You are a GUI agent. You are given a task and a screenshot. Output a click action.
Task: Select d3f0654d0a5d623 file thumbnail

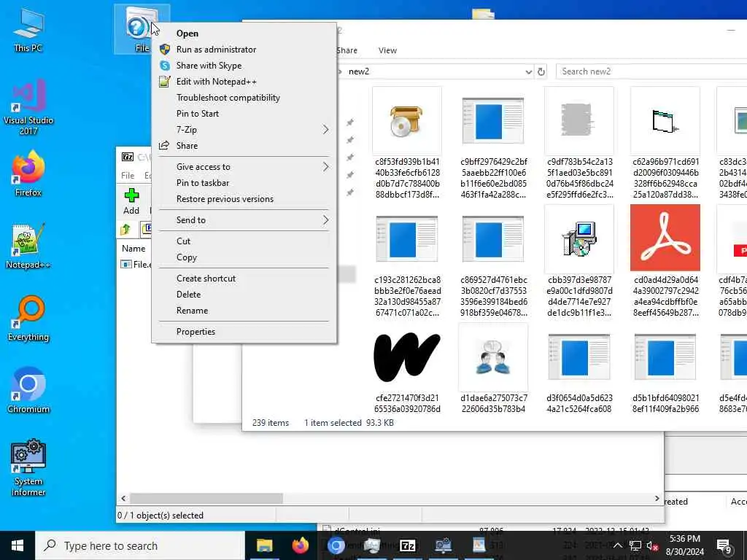coord(578,357)
